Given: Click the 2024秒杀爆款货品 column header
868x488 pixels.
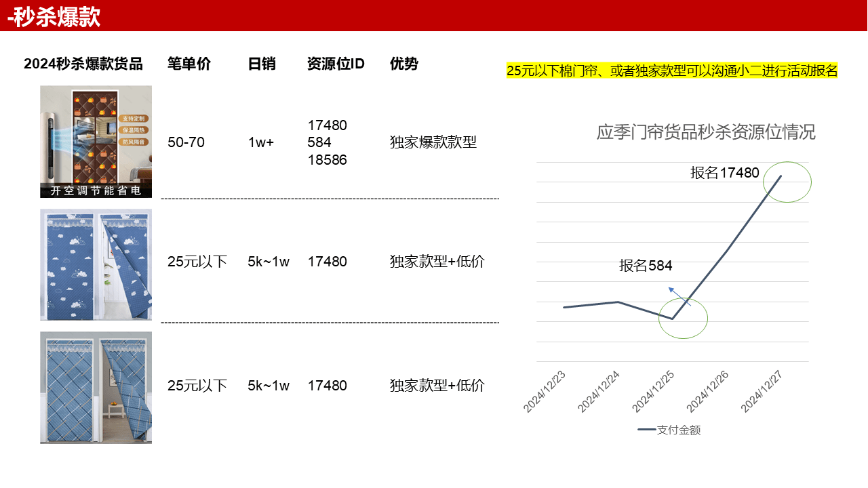Looking at the screenshot, I should 83,64.
